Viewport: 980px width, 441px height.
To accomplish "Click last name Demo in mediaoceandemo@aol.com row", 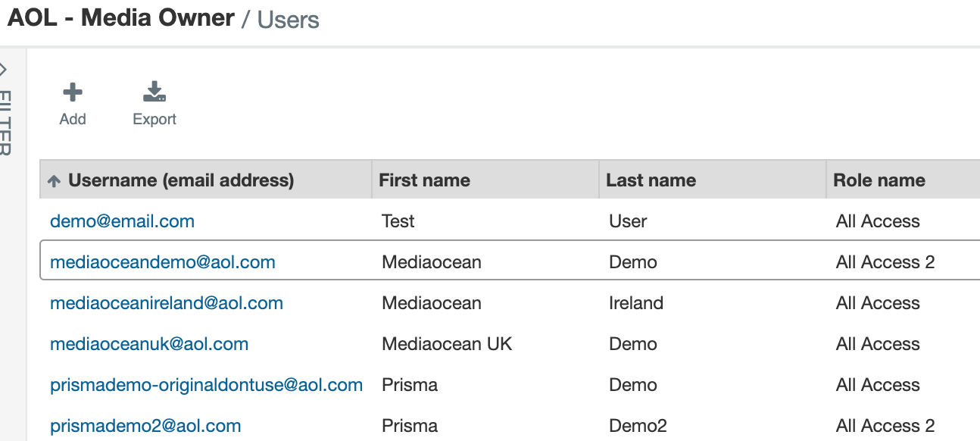I will click(x=633, y=262).
